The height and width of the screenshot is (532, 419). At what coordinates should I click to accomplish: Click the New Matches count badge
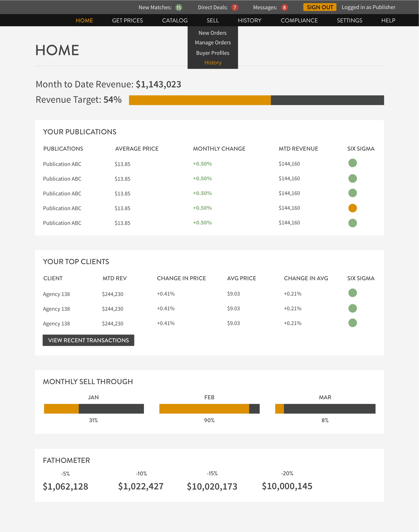(179, 7)
